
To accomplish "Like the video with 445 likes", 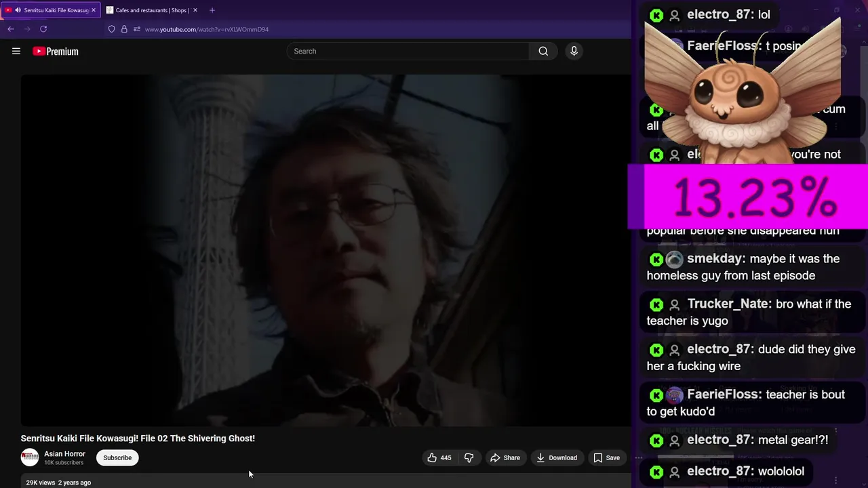I will pos(439,457).
